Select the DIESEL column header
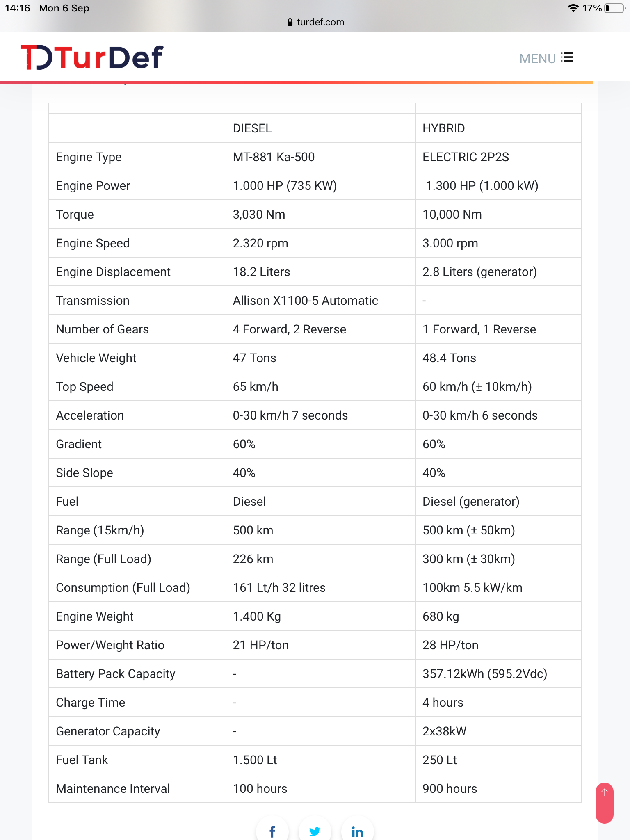The height and width of the screenshot is (840, 630). 252,128
